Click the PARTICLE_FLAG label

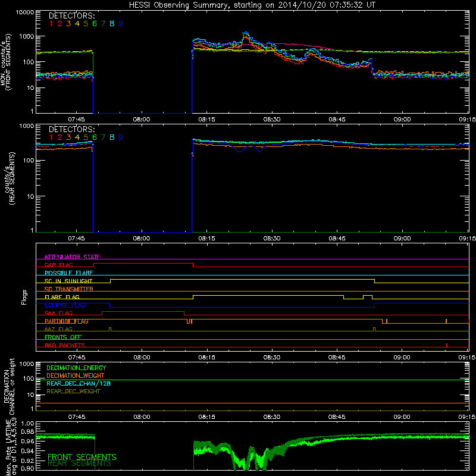67,321
